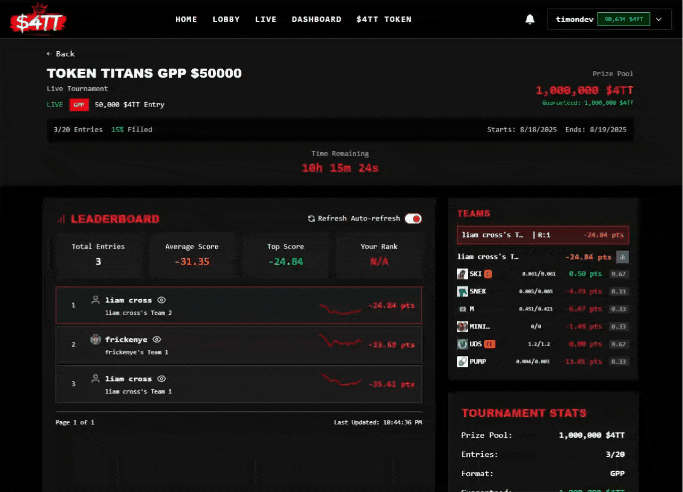Screen dimensions: 683x492
Task: Click the 0.50 pts value for SKI
Action: point(585,274)
